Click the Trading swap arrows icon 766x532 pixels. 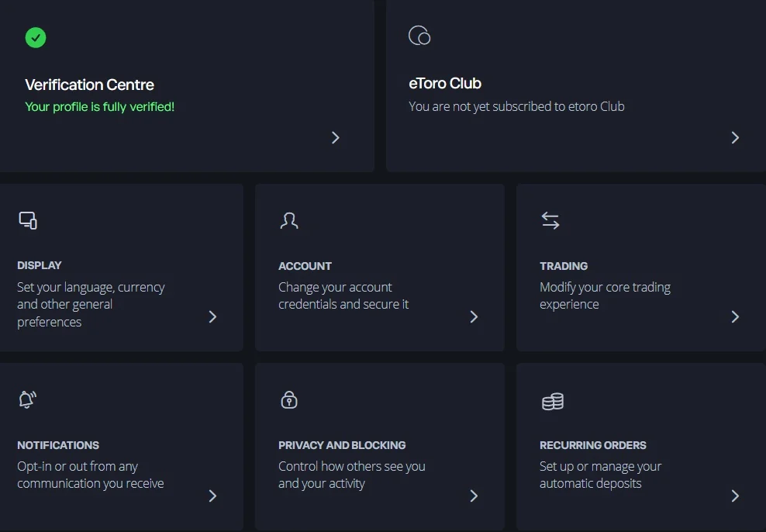550,220
